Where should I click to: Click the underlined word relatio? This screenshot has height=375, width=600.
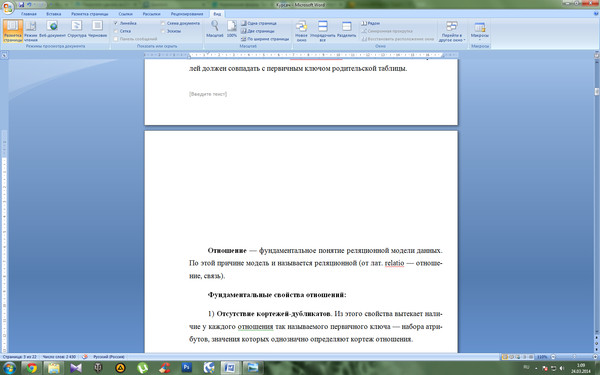pos(394,263)
